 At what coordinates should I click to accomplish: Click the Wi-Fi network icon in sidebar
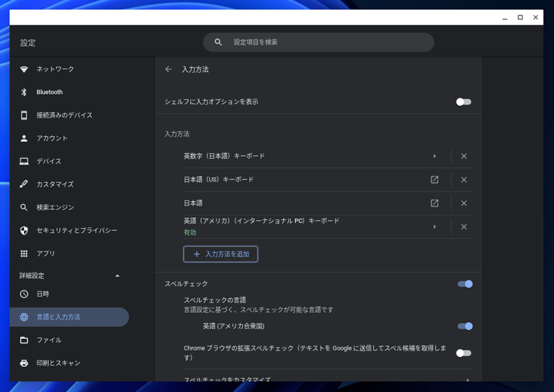(x=24, y=69)
